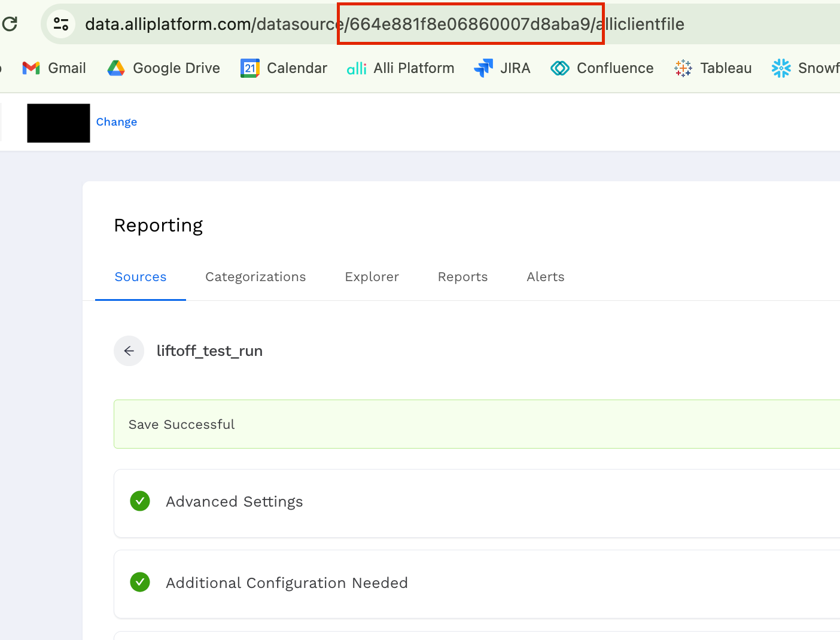Open the Explorer tab
This screenshot has height=640, width=840.
[x=372, y=277]
